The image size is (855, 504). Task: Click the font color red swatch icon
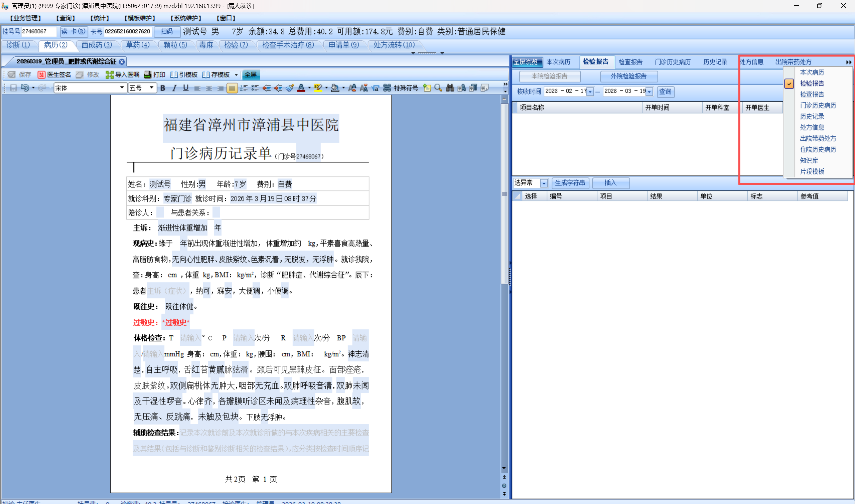coord(301,88)
